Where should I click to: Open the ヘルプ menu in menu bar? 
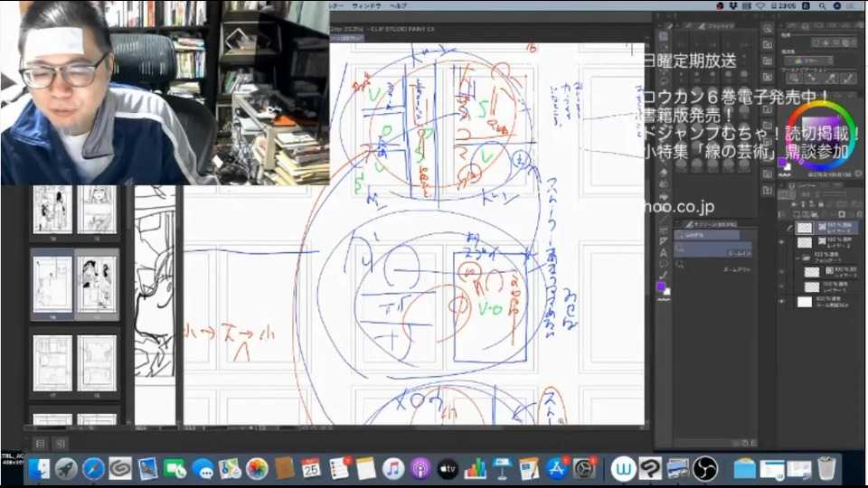coord(398,6)
